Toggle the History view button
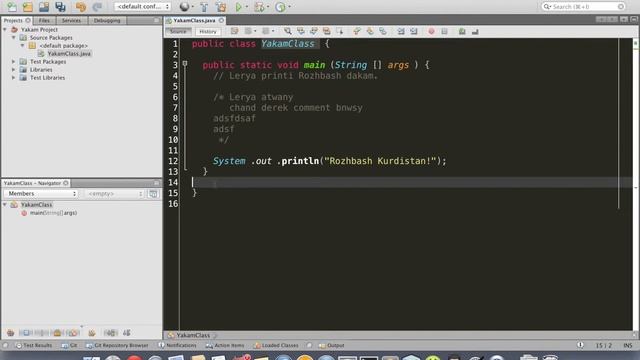The height and width of the screenshot is (360, 640). click(208, 31)
